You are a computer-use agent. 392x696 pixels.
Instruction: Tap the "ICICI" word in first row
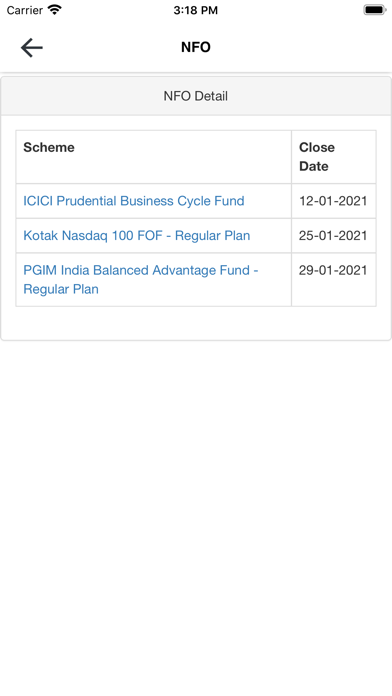pyautogui.click(x=38, y=201)
